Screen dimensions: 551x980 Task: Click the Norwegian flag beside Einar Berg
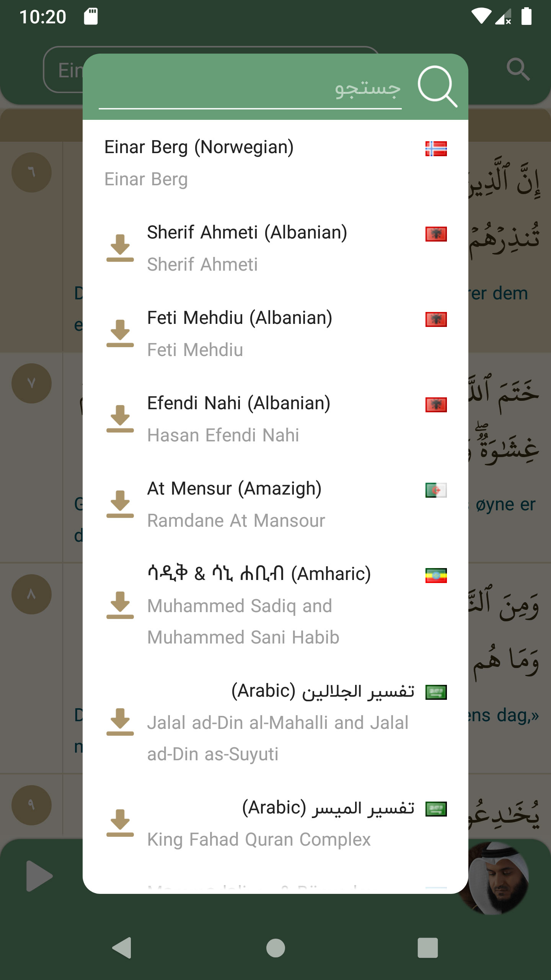pos(436,149)
